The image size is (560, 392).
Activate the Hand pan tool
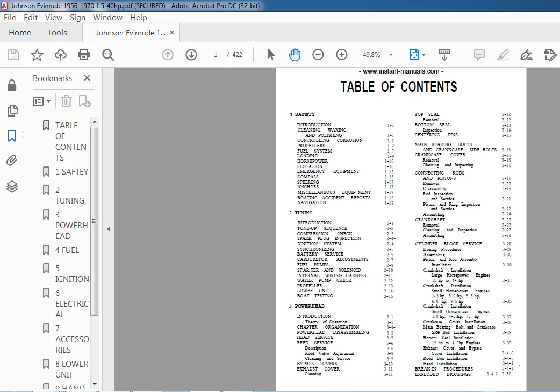pyautogui.click(x=295, y=55)
